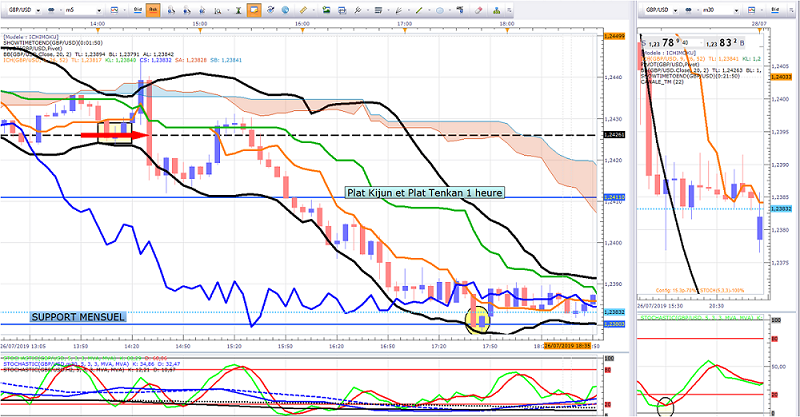Click the chain link icon in the m30 chart toolbar
Screen dimensions: 800x417
click(689, 10)
